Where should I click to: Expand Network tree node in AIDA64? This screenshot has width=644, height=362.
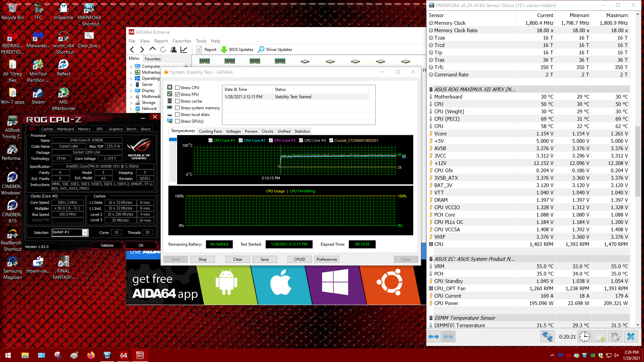(x=131, y=109)
